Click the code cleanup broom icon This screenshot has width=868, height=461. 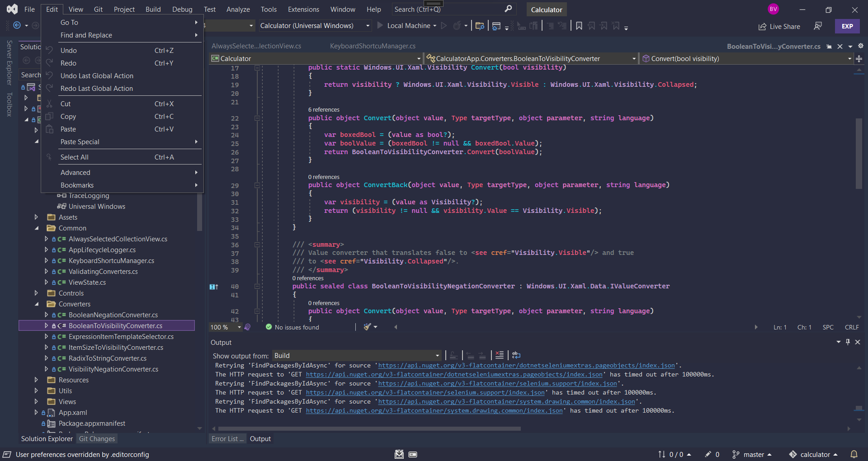click(368, 327)
